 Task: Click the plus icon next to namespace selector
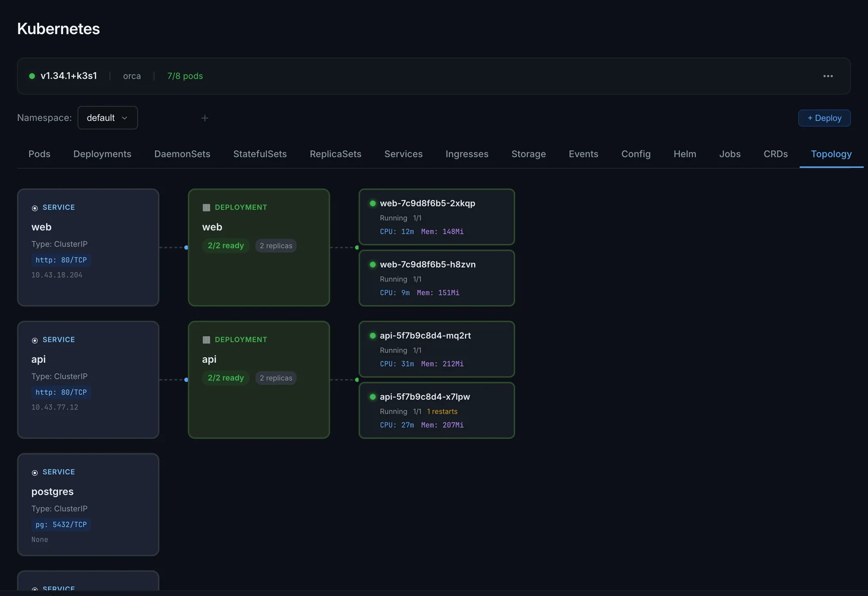click(x=205, y=118)
